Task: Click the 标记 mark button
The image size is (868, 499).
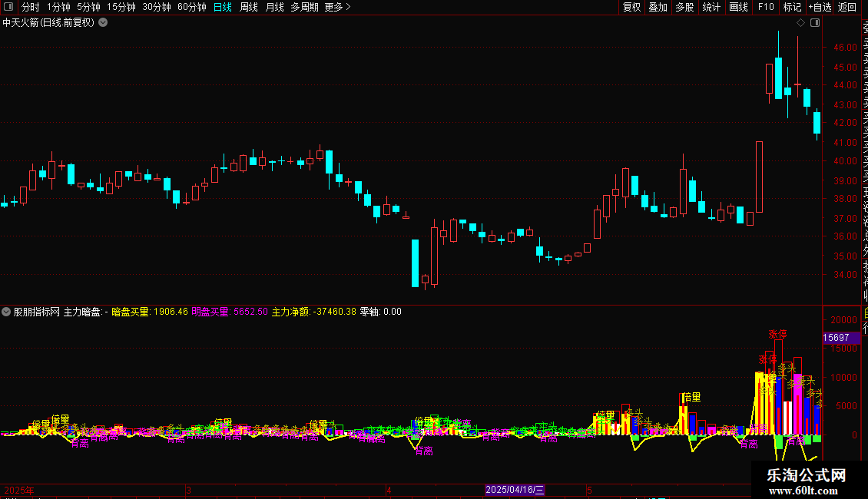Action: [792, 7]
